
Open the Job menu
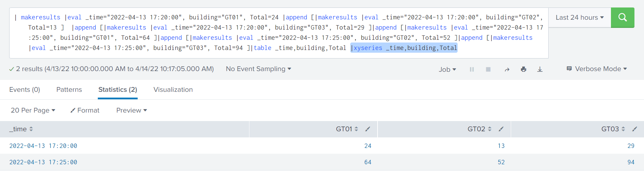coord(447,69)
